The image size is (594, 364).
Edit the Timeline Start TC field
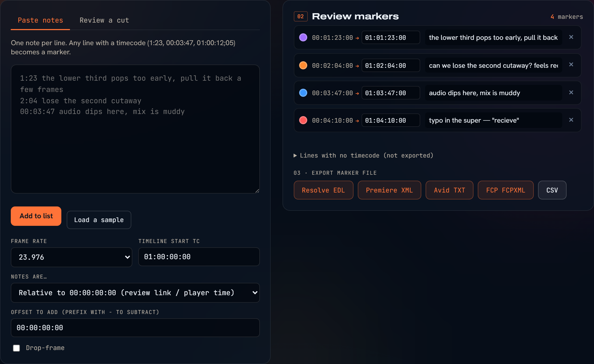click(199, 257)
